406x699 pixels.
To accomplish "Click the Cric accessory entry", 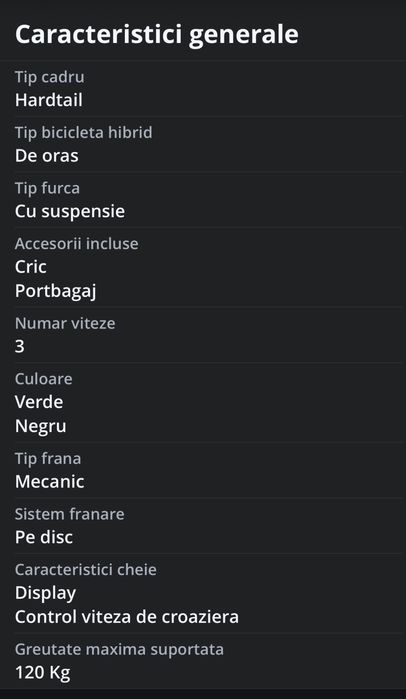I will click(31, 267).
